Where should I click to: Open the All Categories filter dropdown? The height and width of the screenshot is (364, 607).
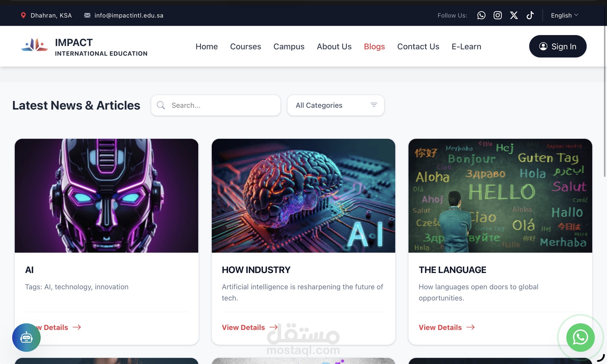[335, 105]
